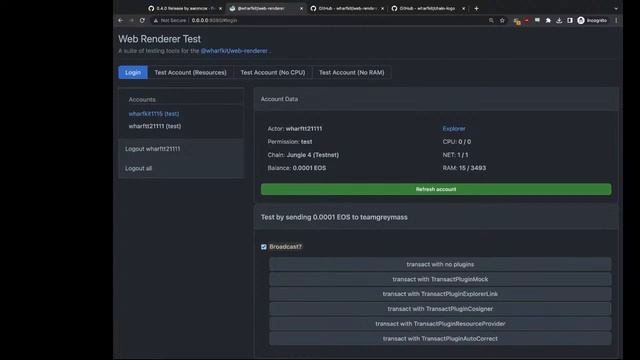640x360 pixels.
Task: Click transact with TransactPluginAutoCorrect
Action: pos(440,338)
